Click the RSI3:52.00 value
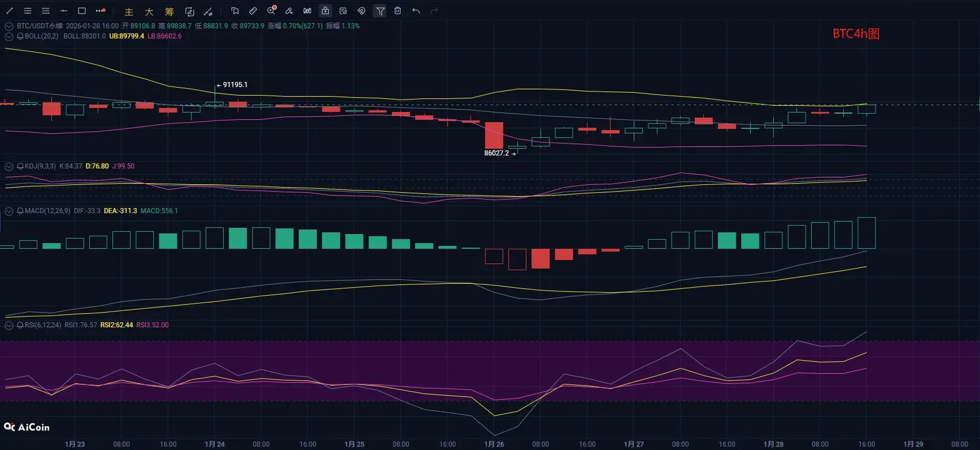The height and width of the screenshot is (450, 980). tap(153, 325)
